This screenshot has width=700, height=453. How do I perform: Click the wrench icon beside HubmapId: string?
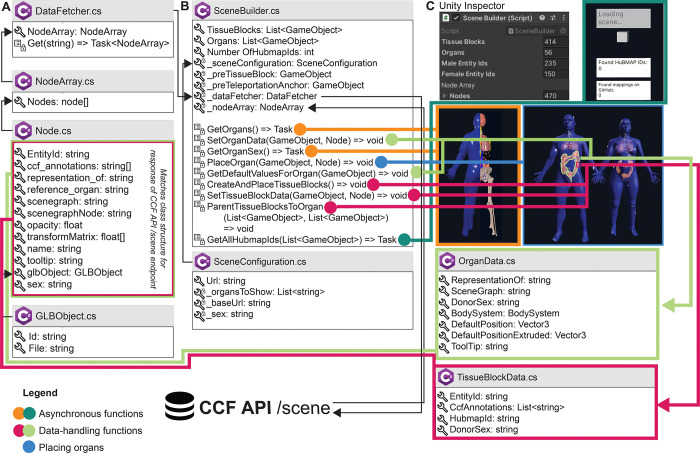tap(442, 418)
